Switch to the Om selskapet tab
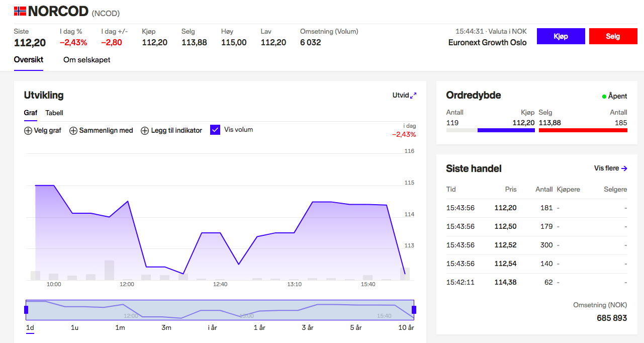The image size is (644, 343). coord(86,60)
